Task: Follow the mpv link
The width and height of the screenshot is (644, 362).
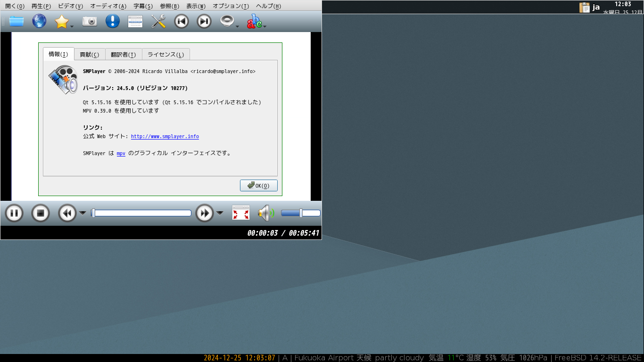Action: tap(121, 154)
